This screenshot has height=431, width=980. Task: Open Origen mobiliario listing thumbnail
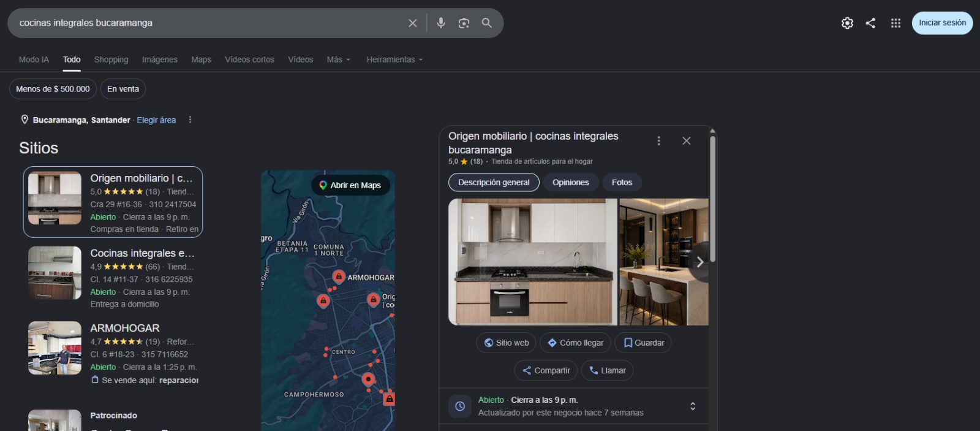tap(55, 198)
